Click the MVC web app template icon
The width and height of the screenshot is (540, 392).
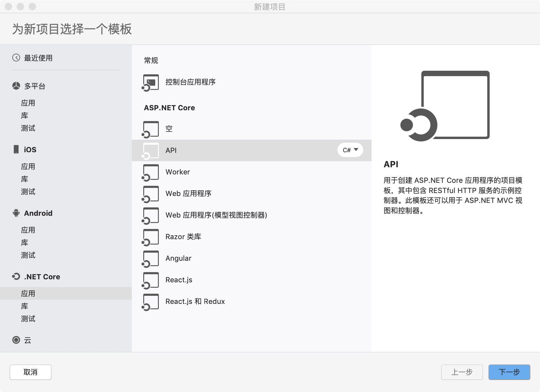[x=150, y=216]
